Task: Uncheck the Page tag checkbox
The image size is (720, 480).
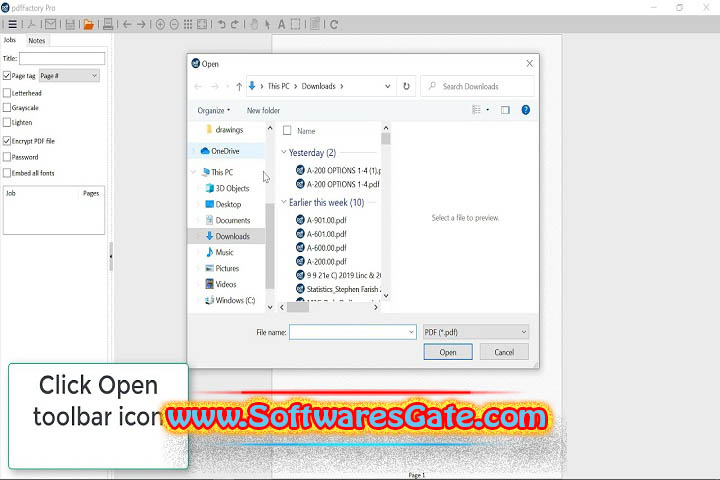Action: pos(7,76)
